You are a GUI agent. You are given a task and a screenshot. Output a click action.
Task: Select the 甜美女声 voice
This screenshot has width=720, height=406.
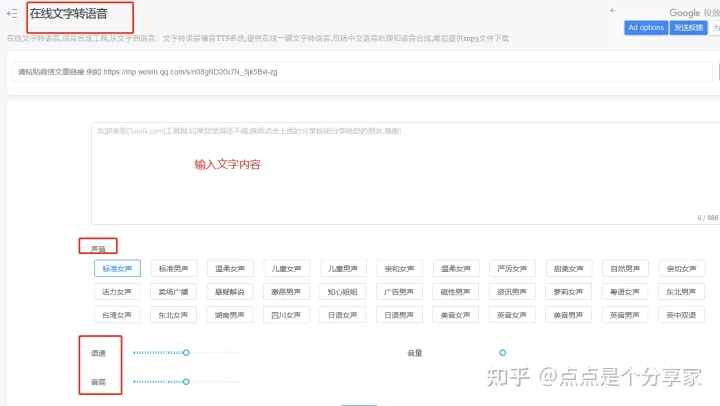coord(569,269)
